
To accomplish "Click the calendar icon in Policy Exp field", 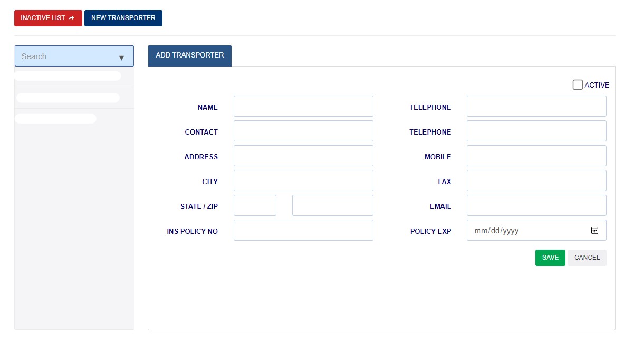I will pos(594,230).
